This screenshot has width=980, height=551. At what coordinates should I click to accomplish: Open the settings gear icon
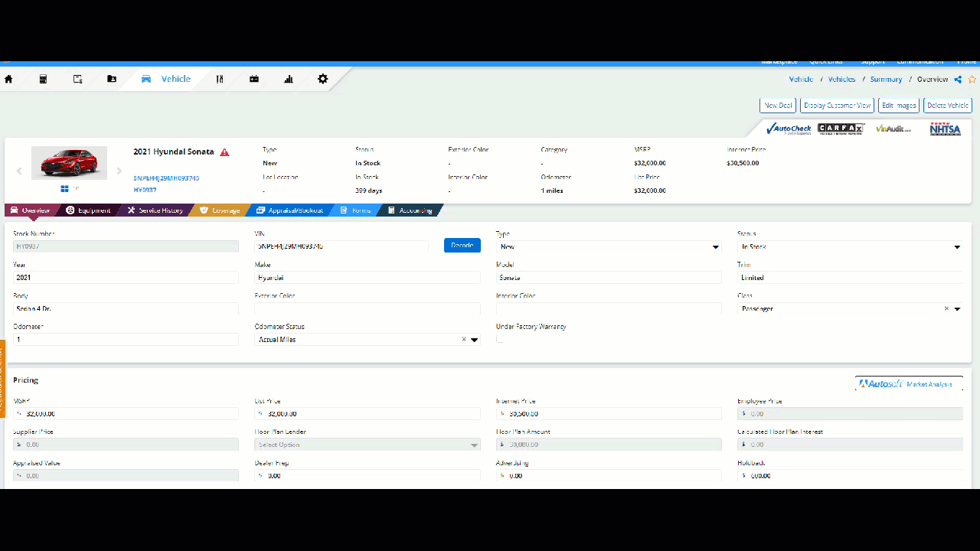pos(323,79)
